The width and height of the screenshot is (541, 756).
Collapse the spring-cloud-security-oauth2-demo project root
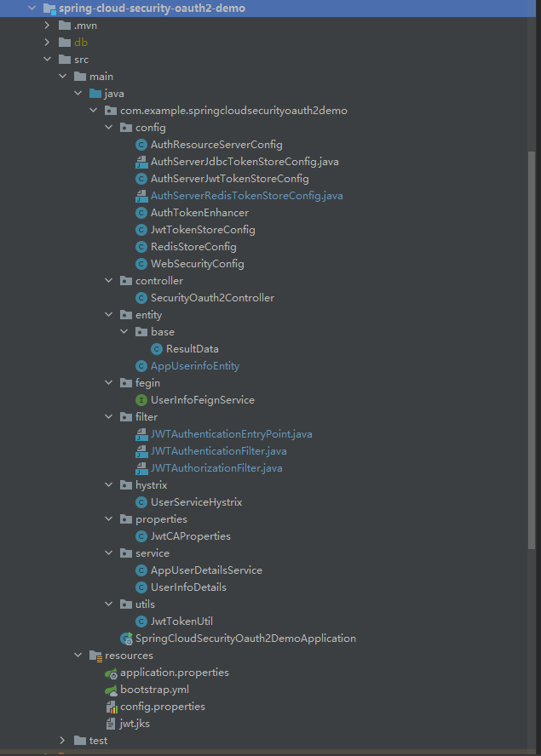pyautogui.click(x=32, y=9)
